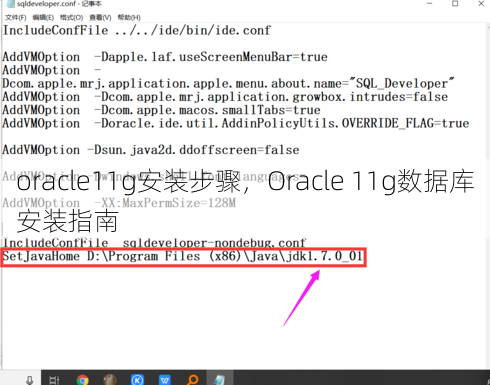The width and height of the screenshot is (490, 385).
Task: Open the 文件(F) menu
Action: click(x=15, y=17)
